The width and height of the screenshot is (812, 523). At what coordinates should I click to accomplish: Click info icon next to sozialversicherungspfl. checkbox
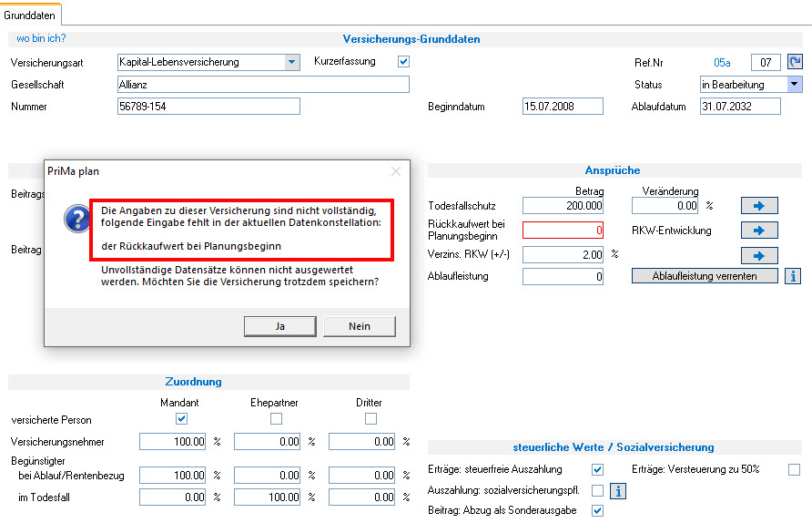point(618,491)
